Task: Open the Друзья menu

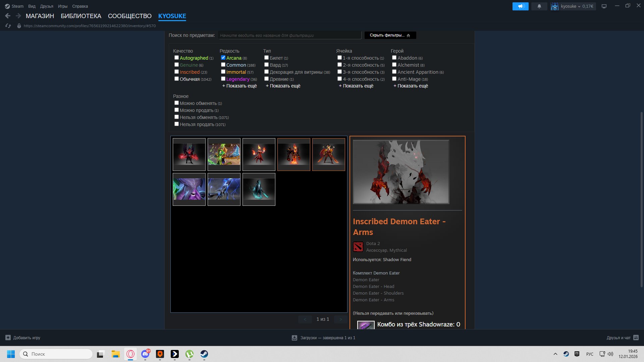Action: point(47,6)
